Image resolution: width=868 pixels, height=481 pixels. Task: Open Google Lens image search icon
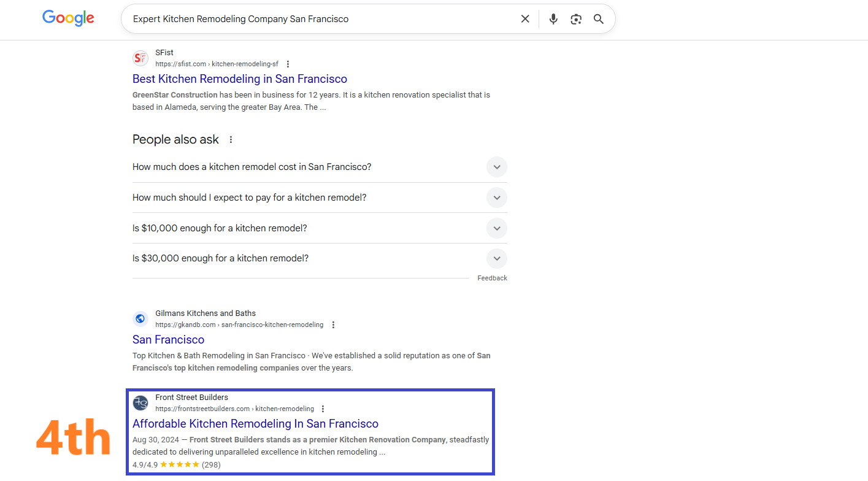pos(575,19)
